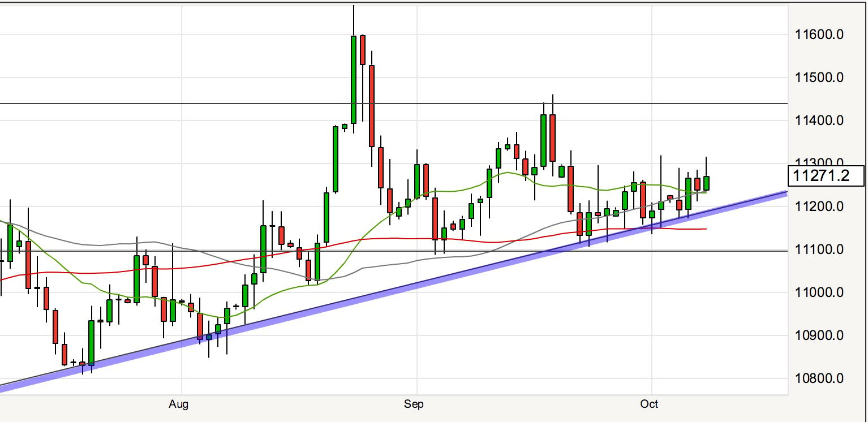Select the 11200.0 price axis label
Viewport: 868px width, 422px height.
pyautogui.click(x=819, y=206)
